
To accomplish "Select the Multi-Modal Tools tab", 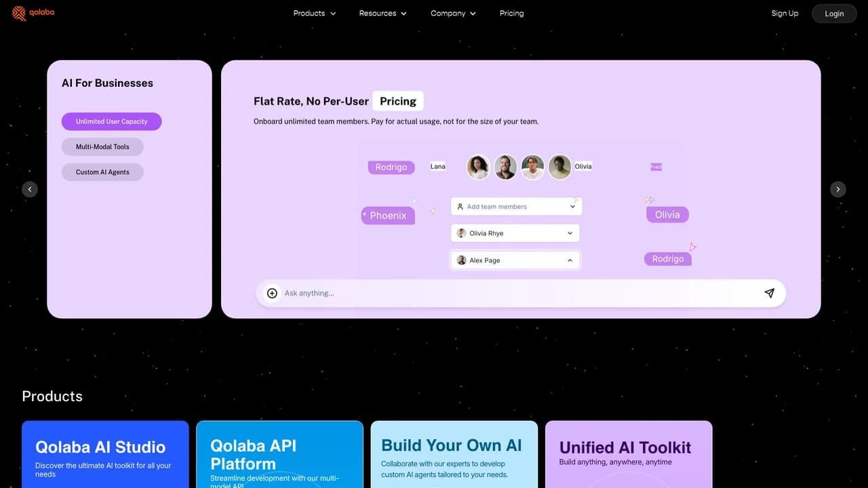I will (102, 146).
